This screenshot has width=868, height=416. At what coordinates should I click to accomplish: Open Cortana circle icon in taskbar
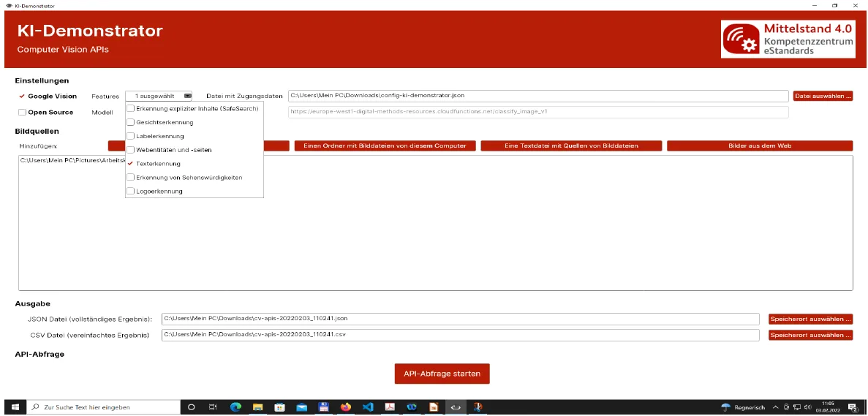(192, 407)
